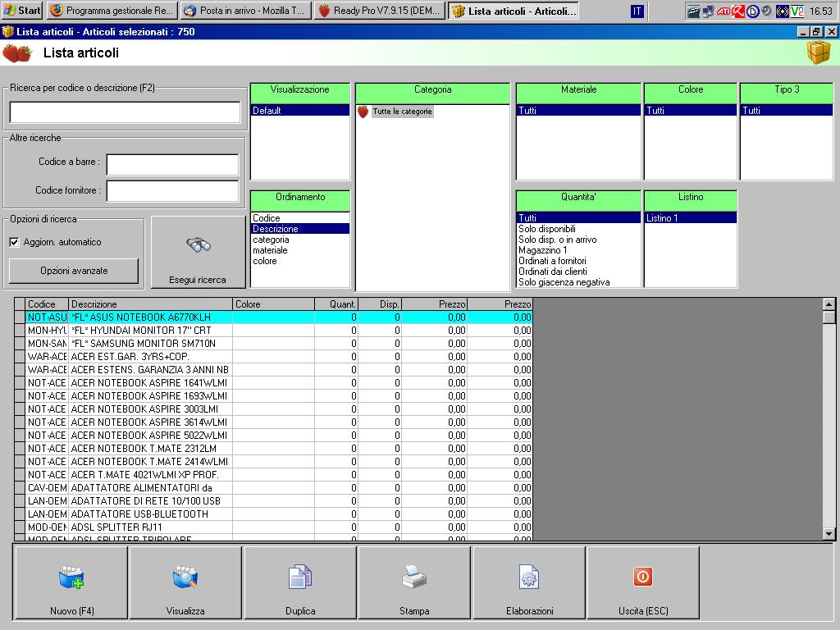Select the strawberry icon for Tutte le categorie
This screenshot has width=840, height=630.
(363, 112)
